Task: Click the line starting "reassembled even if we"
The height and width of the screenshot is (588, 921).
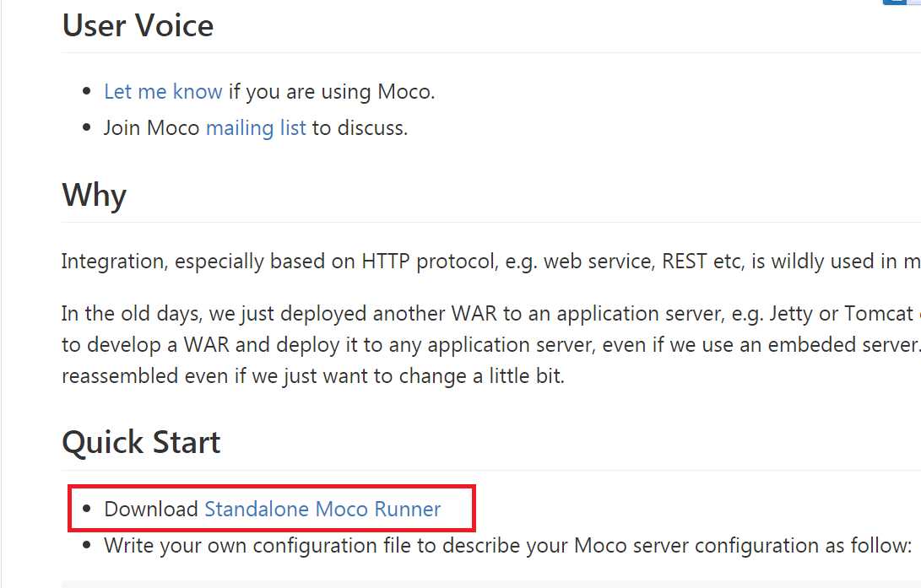Action: (x=313, y=376)
